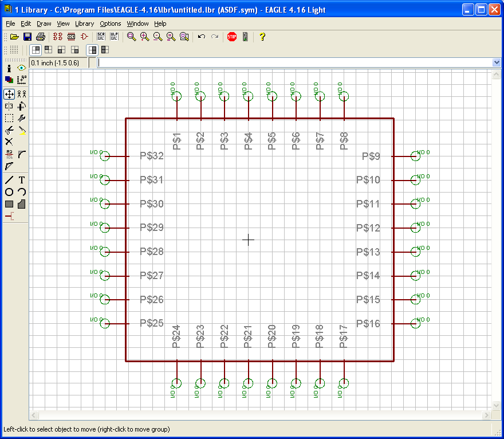The height and width of the screenshot is (439, 504).
Task: Open the Options menu
Action: click(x=110, y=23)
